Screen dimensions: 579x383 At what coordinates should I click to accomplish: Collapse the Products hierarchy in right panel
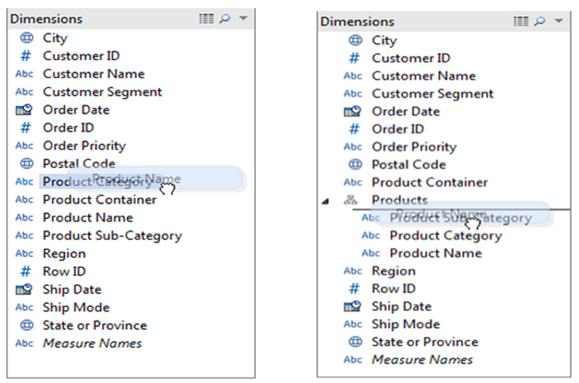[325, 201]
